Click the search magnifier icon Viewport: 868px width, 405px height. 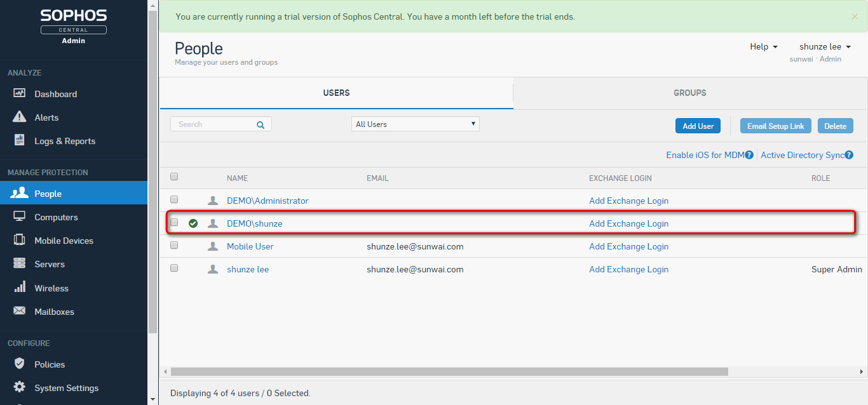[x=261, y=125]
